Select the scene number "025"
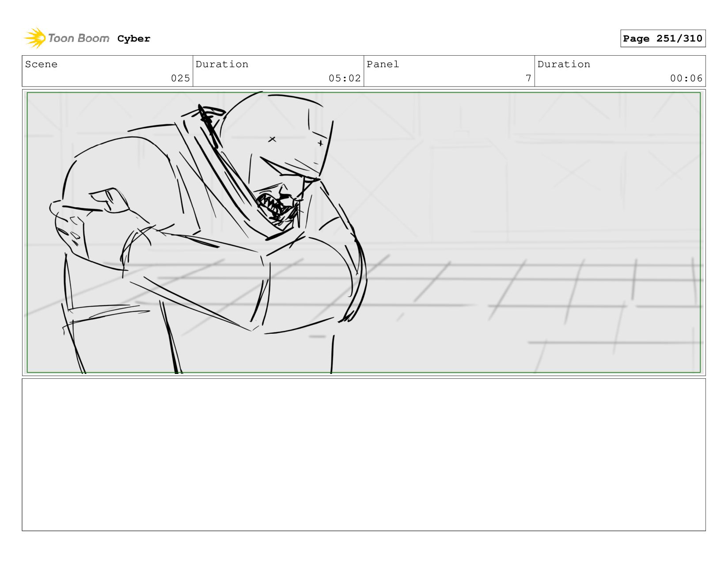Screen dimensions: 728x564 (x=180, y=78)
